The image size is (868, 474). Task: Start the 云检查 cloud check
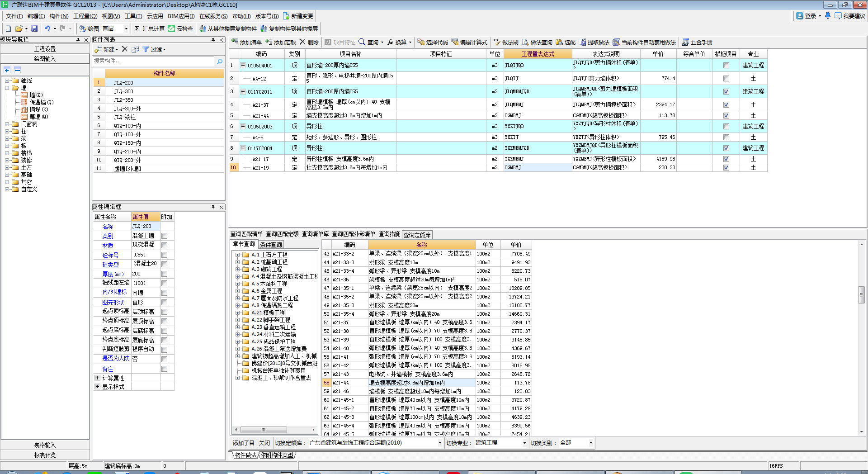click(x=180, y=28)
